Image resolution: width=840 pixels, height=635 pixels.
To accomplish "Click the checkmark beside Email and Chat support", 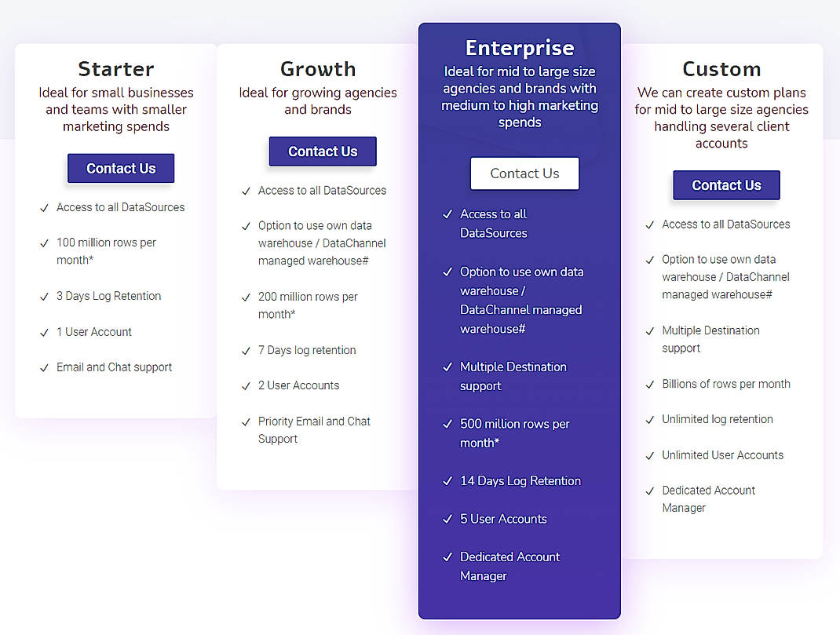I will (45, 367).
